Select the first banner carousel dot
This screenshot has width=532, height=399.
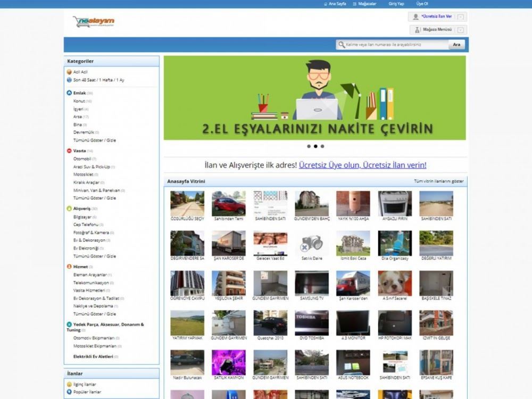click(x=309, y=147)
